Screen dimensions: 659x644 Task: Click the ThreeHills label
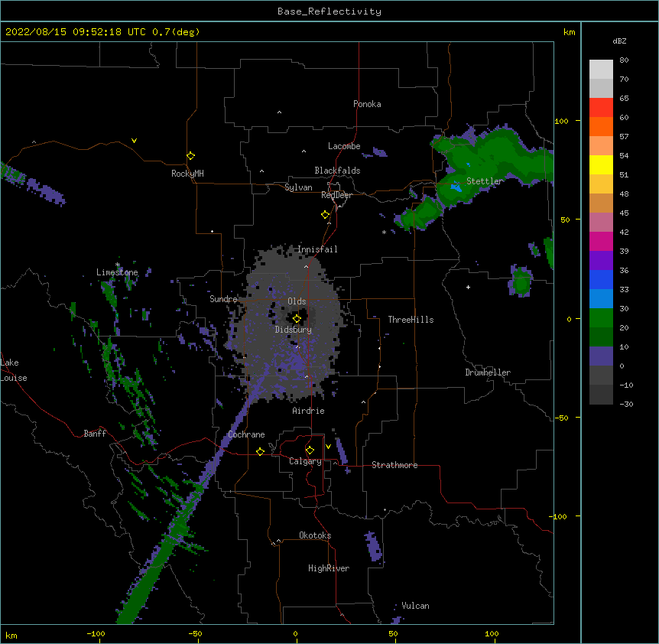tap(411, 320)
